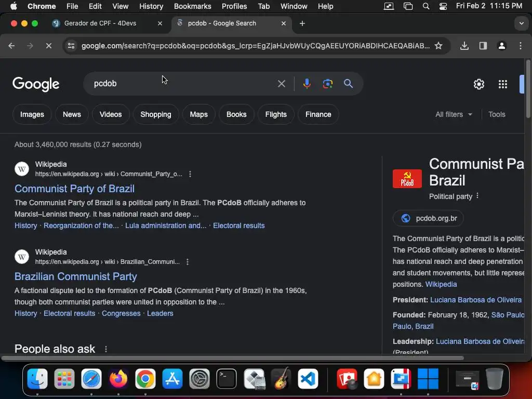Open Luciana Barbosa de Oliveira President link

[x=476, y=300]
